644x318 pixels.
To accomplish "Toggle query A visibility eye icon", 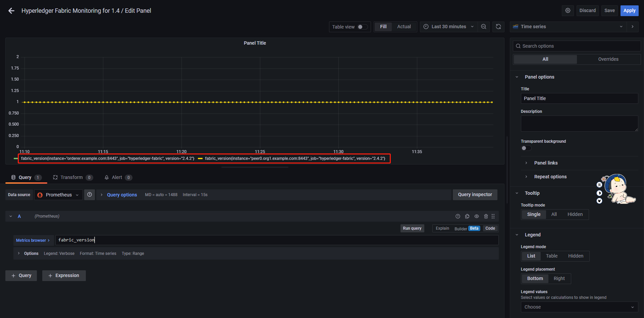I will click(x=477, y=216).
